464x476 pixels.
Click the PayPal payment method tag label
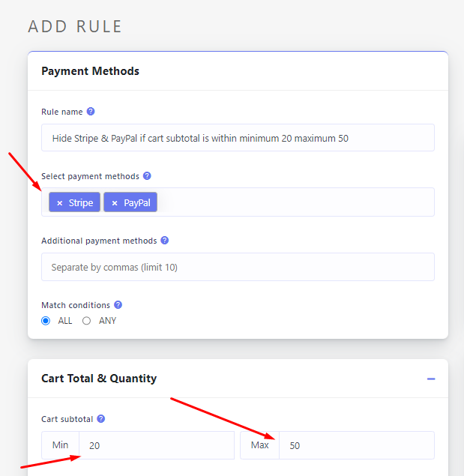click(137, 203)
